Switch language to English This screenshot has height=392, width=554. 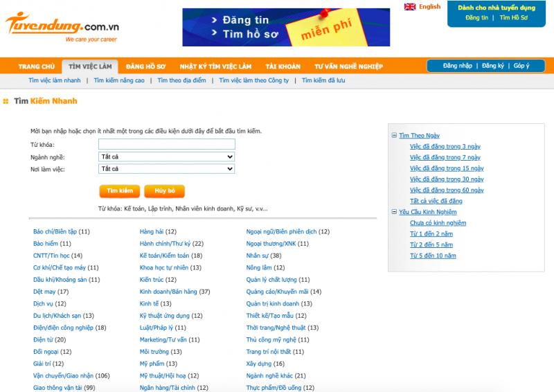click(x=429, y=7)
